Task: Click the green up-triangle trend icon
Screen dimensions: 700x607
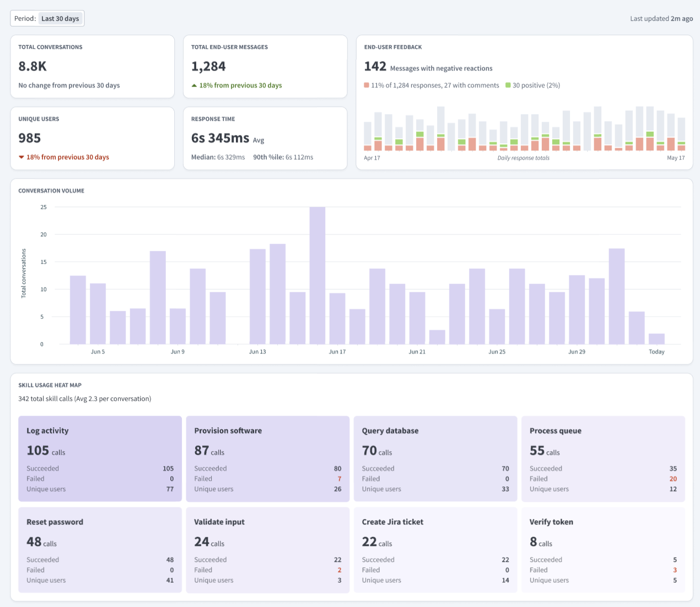Action: pos(194,85)
